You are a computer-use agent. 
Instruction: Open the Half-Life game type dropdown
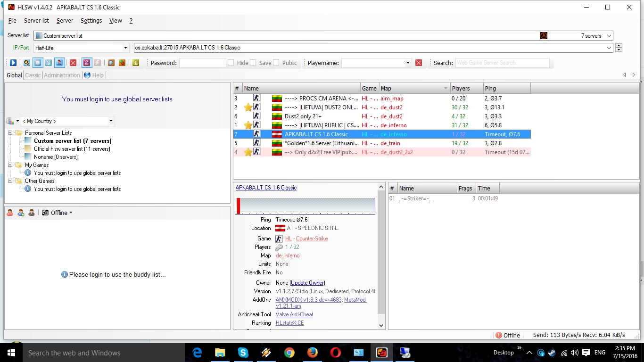pyautogui.click(x=125, y=48)
